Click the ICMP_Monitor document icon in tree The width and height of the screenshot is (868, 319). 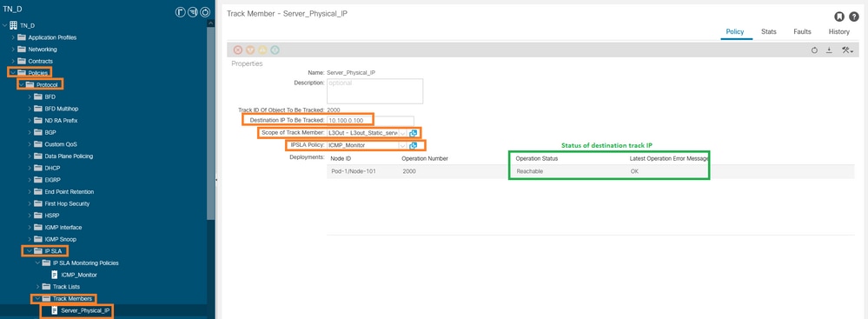54,275
